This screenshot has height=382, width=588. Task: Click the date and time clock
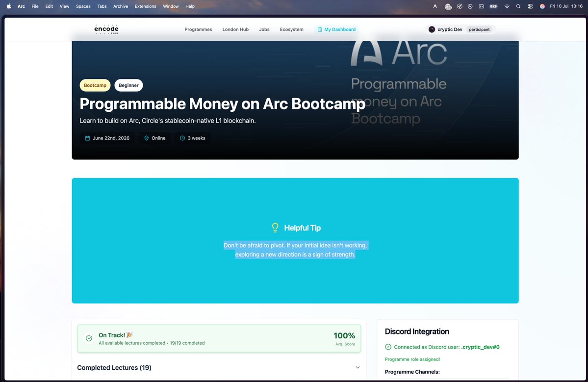pos(566,6)
